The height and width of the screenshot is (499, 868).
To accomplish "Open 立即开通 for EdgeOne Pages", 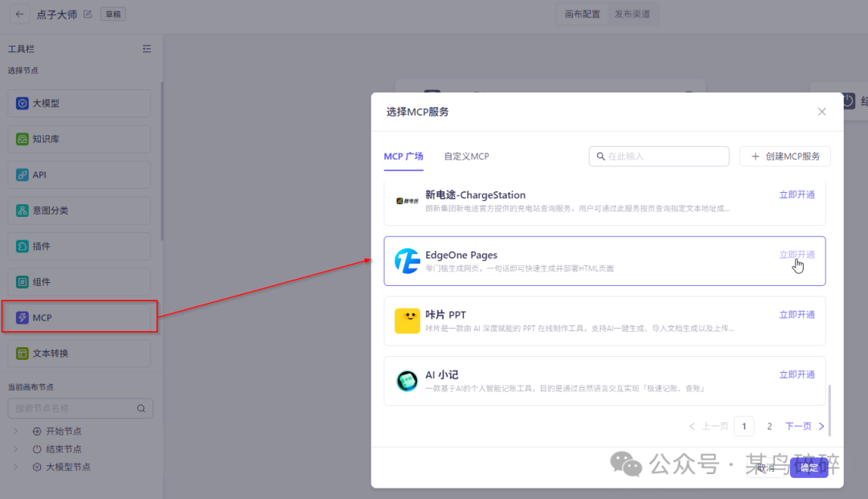I will point(796,253).
